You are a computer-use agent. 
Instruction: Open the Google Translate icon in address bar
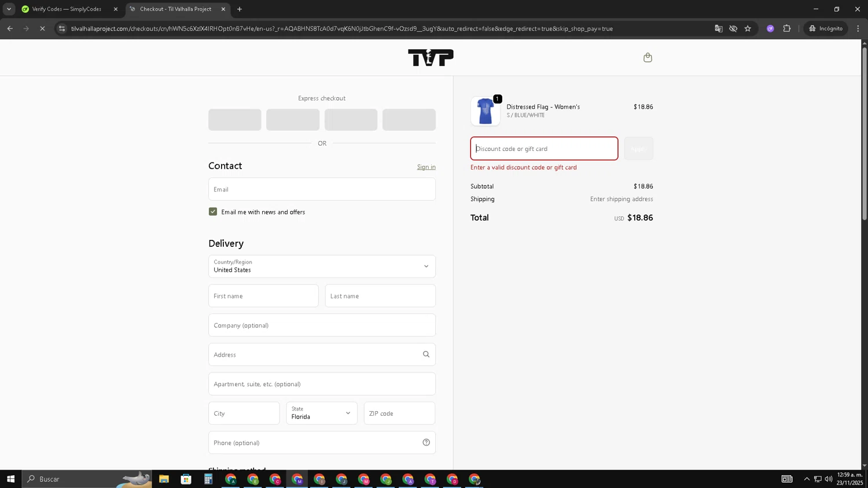click(x=718, y=28)
